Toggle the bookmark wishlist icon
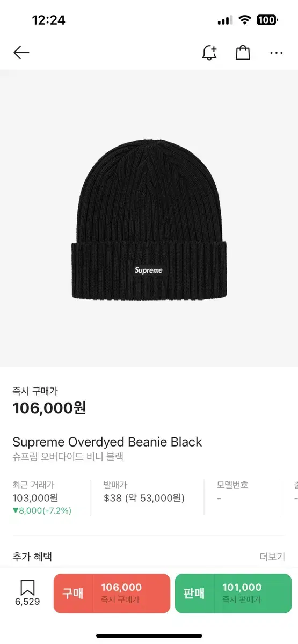The height and width of the screenshot is (644, 298). click(27, 587)
